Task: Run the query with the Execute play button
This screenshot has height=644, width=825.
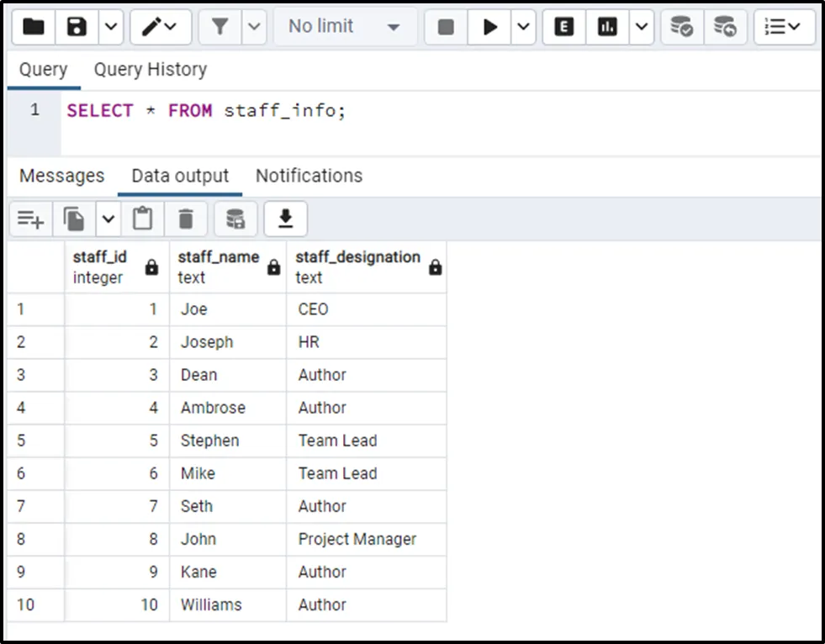Action: (489, 27)
